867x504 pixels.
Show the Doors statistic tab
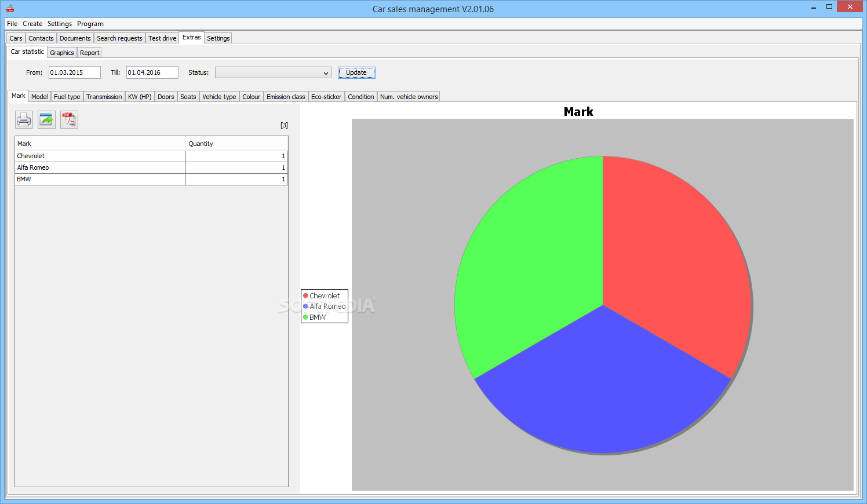coord(166,97)
